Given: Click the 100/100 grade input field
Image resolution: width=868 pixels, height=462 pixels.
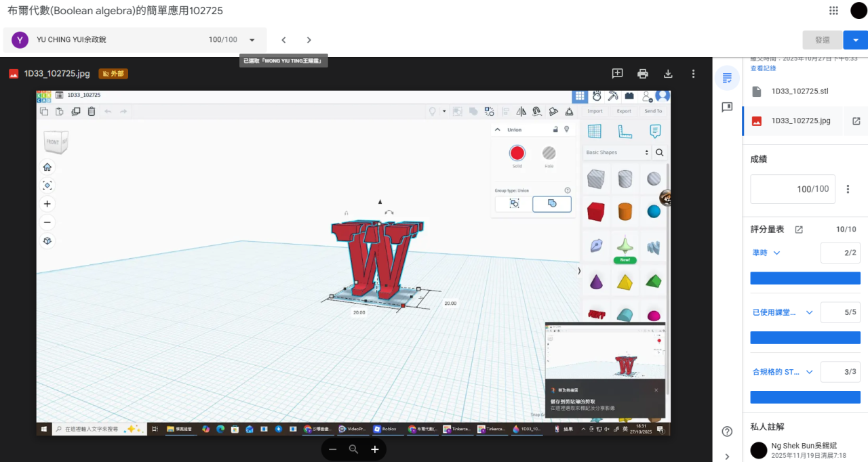Looking at the screenshot, I should coord(792,189).
